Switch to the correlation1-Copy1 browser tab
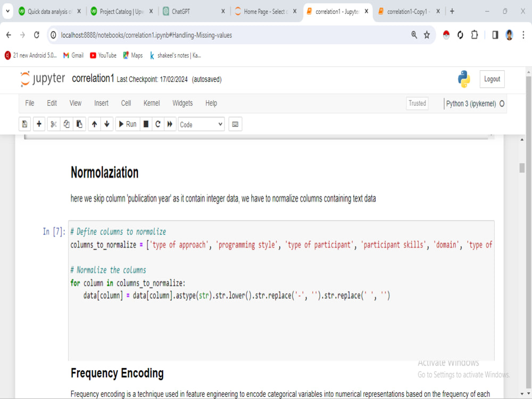This screenshot has height=399, width=532. [x=406, y=11]
